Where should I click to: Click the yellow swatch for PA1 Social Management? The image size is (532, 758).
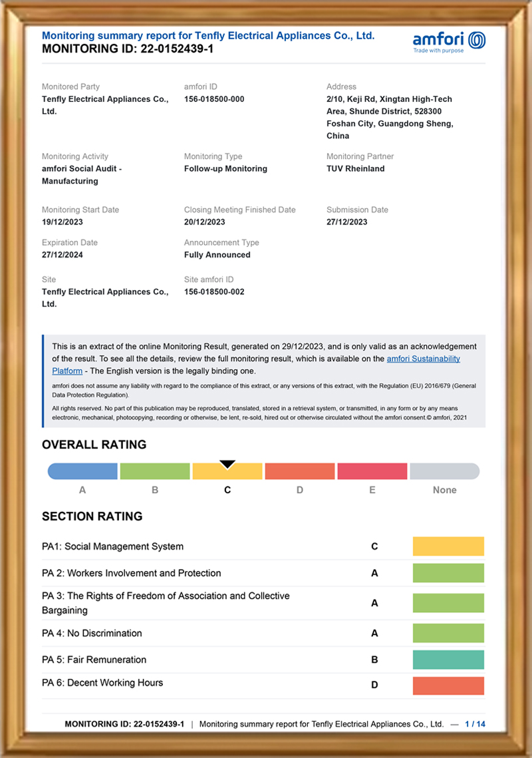448,546
